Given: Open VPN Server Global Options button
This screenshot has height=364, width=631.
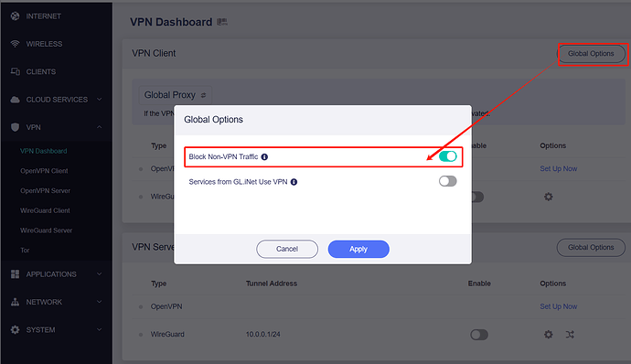Looking at the screenshot, I should click(x=591, y=247).
